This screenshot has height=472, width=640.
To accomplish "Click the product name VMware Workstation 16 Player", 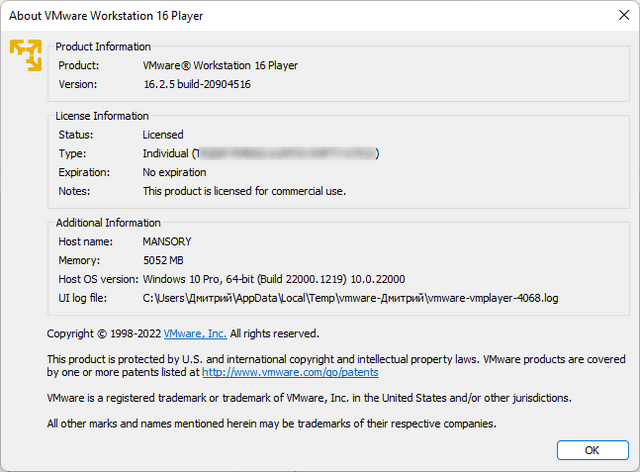I will click(x=220, y=65).
